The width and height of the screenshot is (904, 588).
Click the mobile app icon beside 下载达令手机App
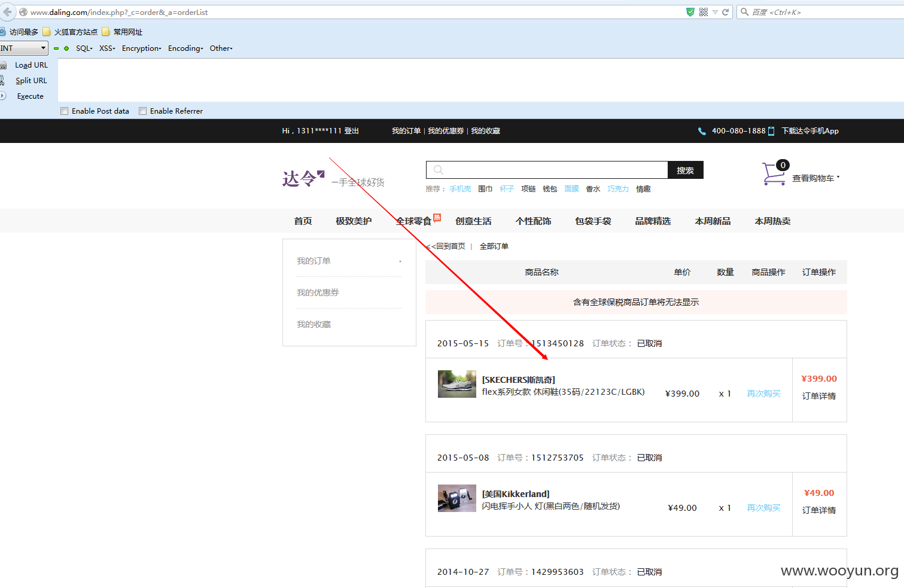pyautogui.click(x=771, y=131)
